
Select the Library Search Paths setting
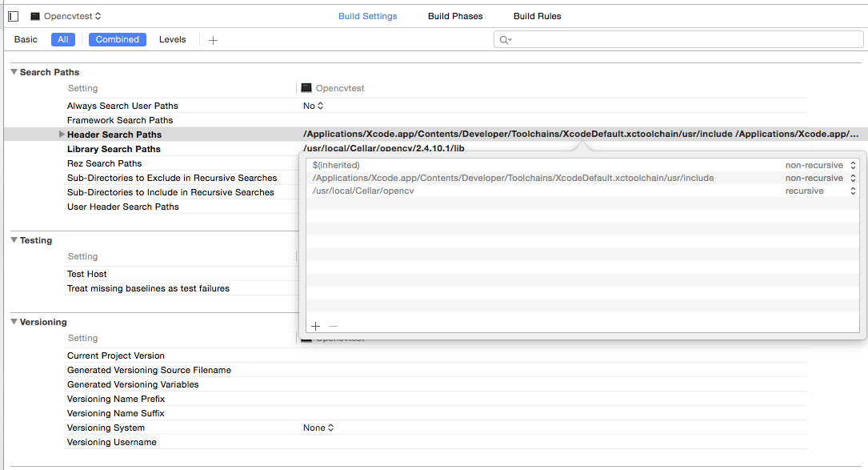click(x=114, y=149)
